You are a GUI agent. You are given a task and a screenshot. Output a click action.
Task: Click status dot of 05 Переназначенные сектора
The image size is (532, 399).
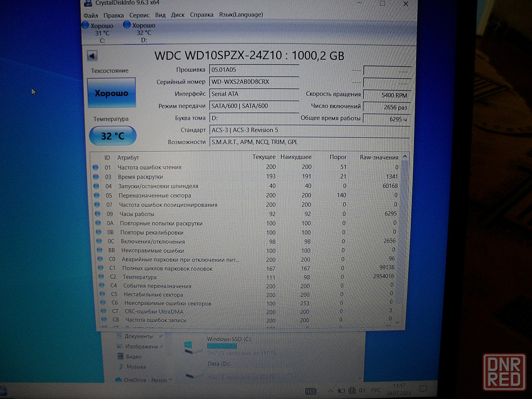coord(97,195)
